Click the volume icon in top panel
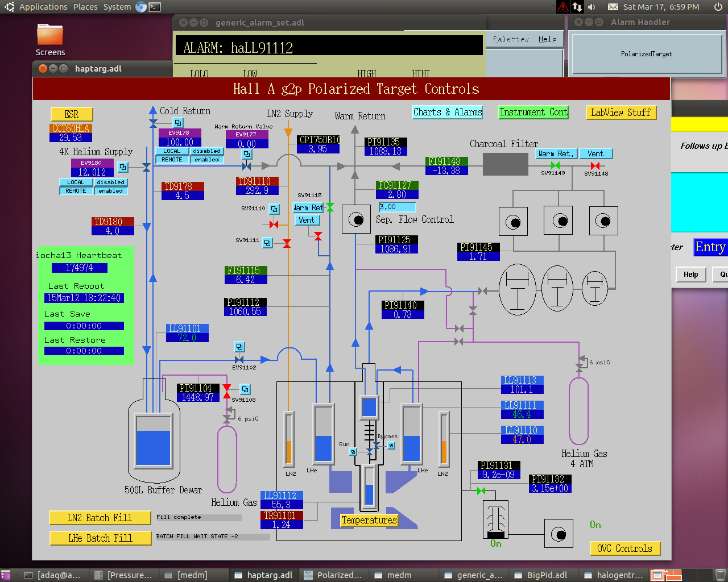 pos(591,7)
